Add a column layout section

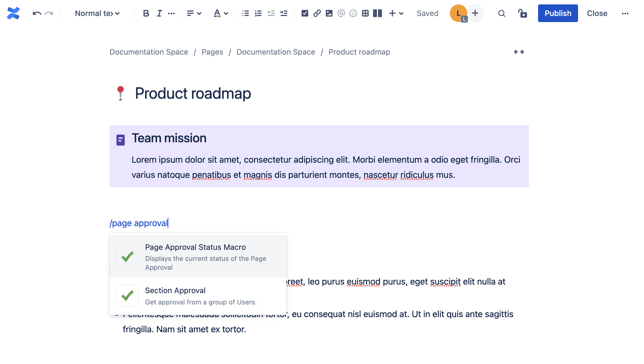[x=377, y=13]
